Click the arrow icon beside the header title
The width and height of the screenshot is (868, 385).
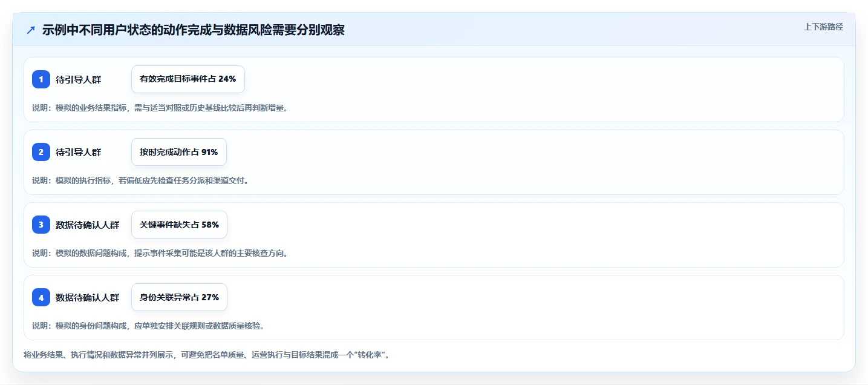(31, 30)
